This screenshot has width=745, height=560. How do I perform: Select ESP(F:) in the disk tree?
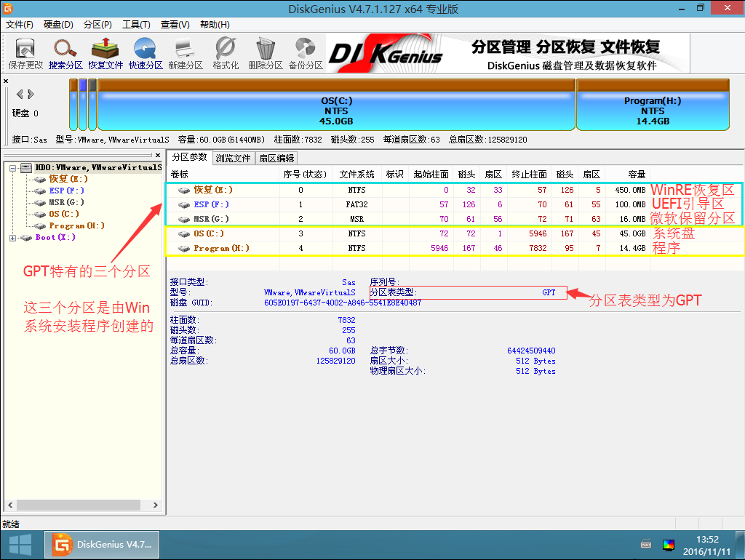click(66, 191)
